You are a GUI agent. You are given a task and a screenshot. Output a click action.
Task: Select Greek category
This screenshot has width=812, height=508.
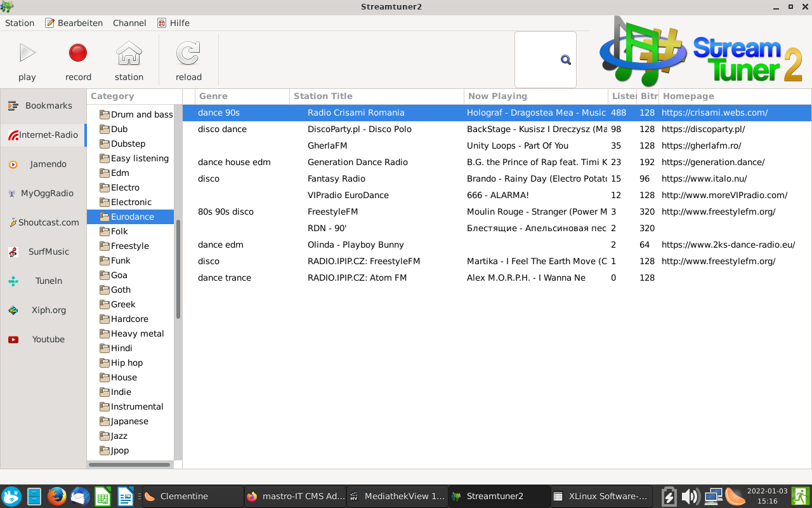click(x=117, y=305)
